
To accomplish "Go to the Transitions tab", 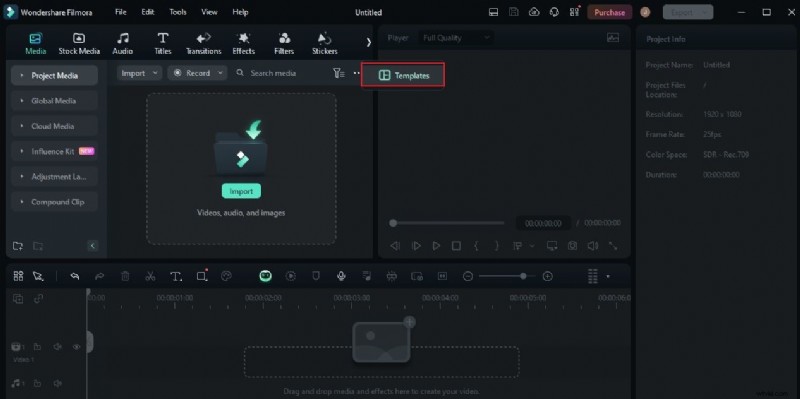I will click(204, 43).
